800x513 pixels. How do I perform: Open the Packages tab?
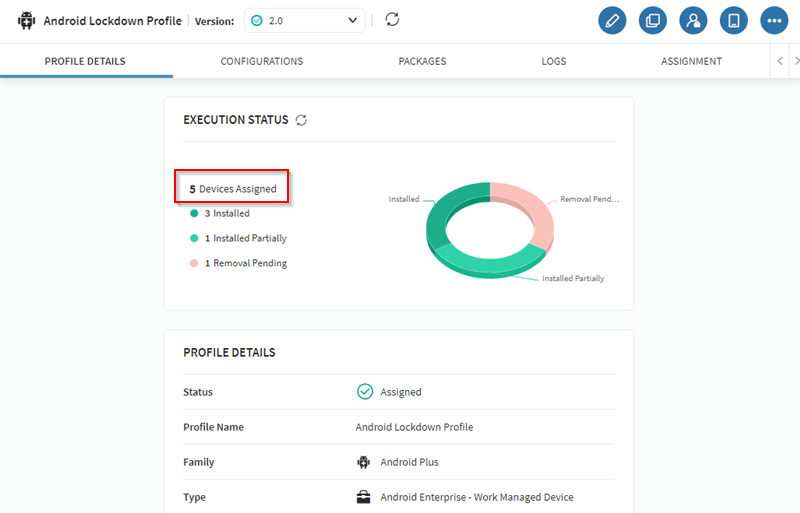click(x=422, y=61)
